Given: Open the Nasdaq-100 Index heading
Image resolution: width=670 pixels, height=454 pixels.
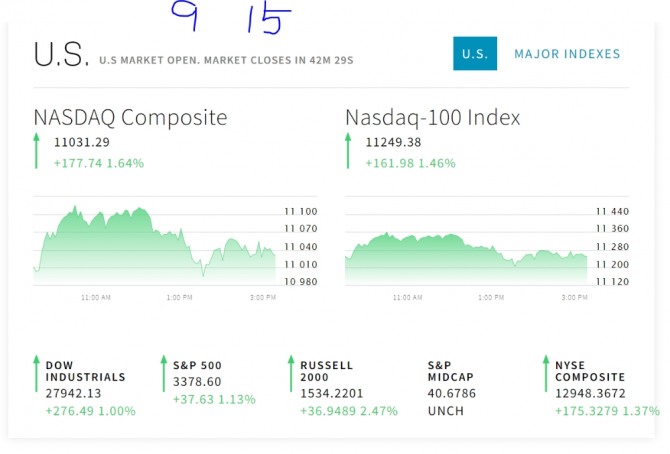Looking at the screenshot, I should [432, 117].
